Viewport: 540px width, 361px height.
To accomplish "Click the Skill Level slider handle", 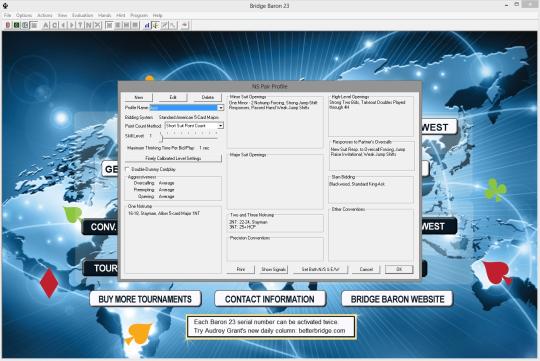I will pos(161,138).
